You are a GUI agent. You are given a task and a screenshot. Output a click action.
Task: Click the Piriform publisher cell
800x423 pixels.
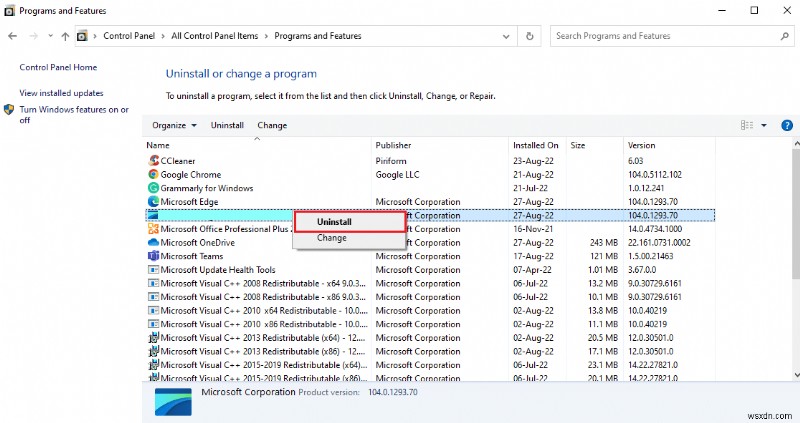click(x=391, y=161)
